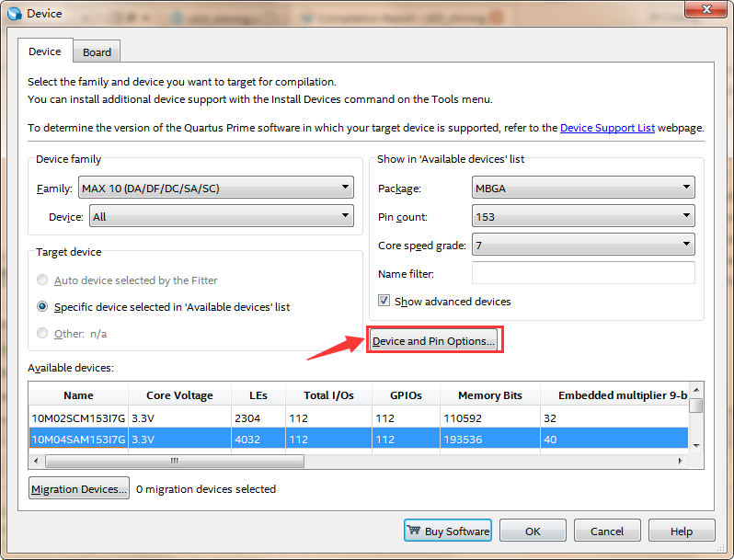Close the Device dialog window

pos(705,9)
